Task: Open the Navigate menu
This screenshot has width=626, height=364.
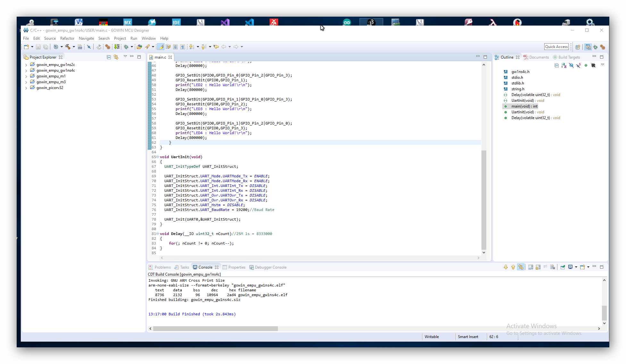Action: (x=86, y=38)
